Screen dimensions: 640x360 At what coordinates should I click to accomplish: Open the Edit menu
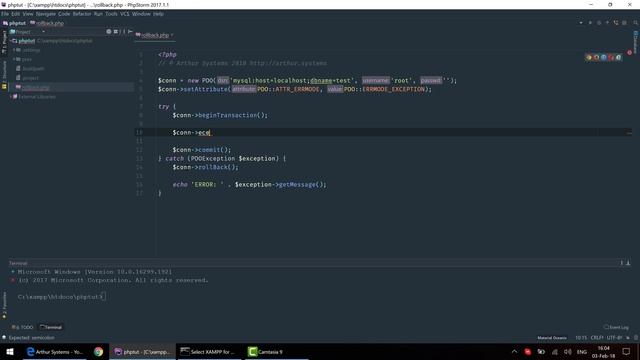(x=16, y=14)
